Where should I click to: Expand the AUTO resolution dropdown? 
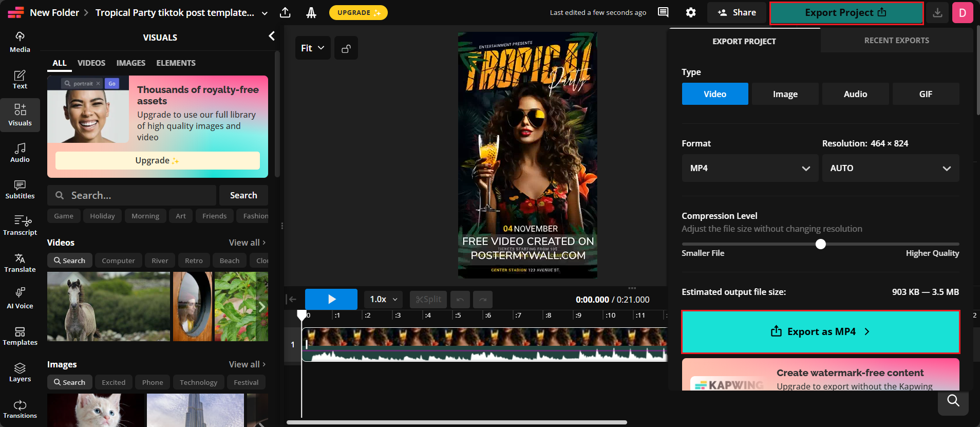point(890,169)
